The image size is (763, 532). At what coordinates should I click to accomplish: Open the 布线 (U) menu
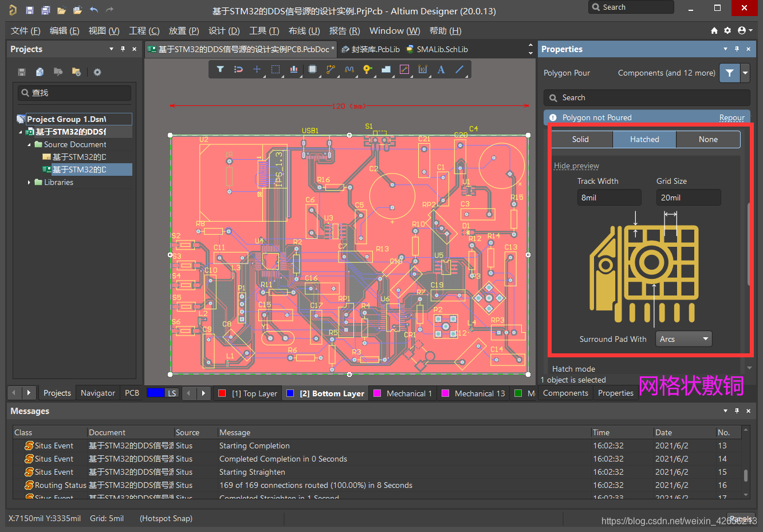[x=304, y=31]
